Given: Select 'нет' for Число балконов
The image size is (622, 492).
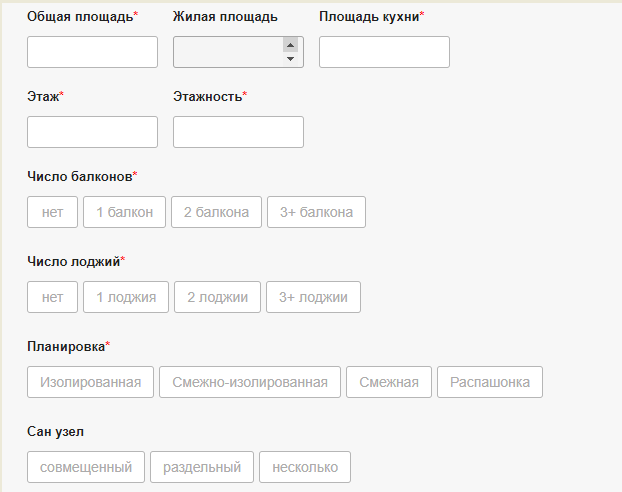Looking at the screenshot, I should click(x=53, y=212).
